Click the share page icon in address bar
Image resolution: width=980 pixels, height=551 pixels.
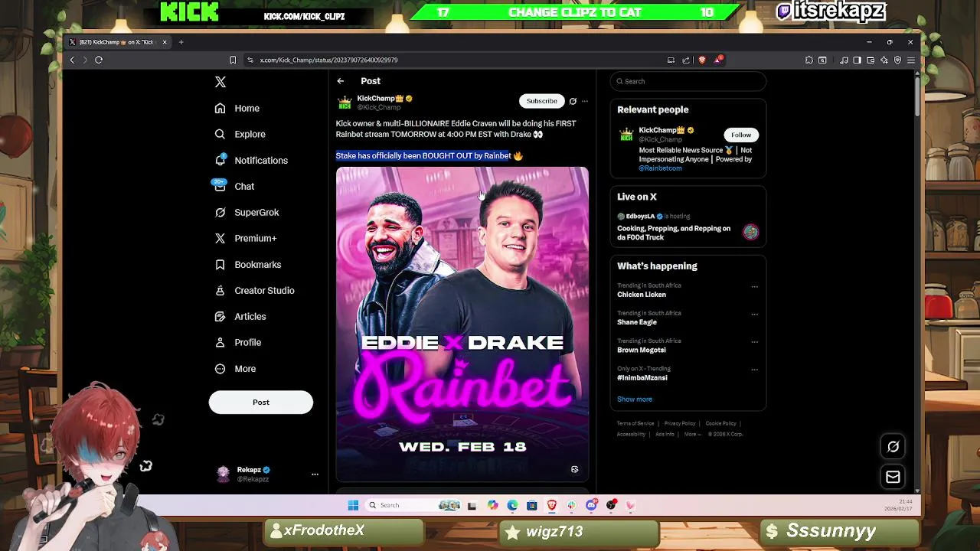(x=686, y=60)
